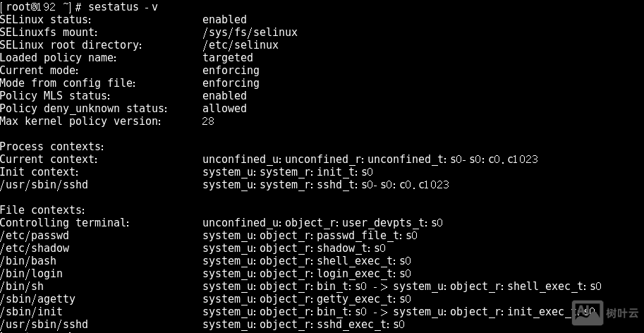This screenshot has height=333, width=644.
Task: Click the max kernel policy version 28
Action: tap(208, 121)
